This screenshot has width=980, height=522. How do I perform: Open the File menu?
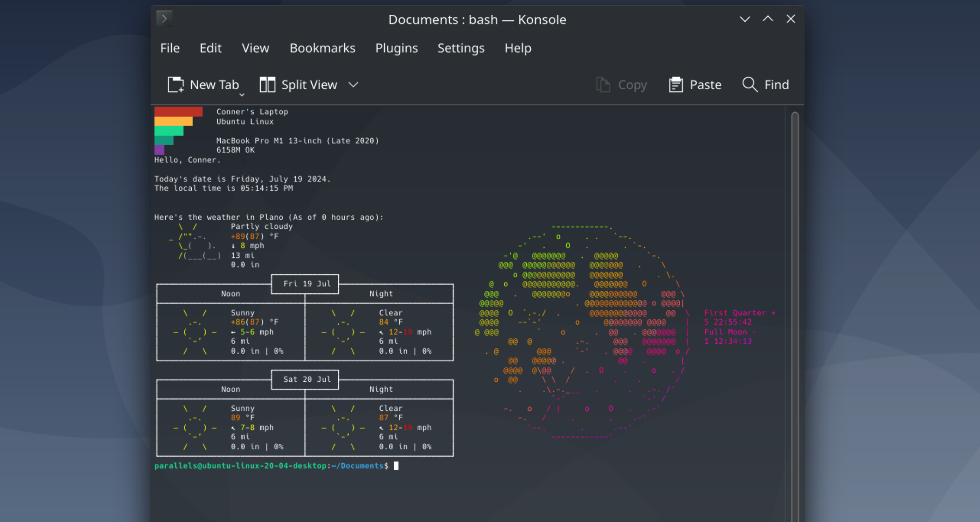coord(169,48)
